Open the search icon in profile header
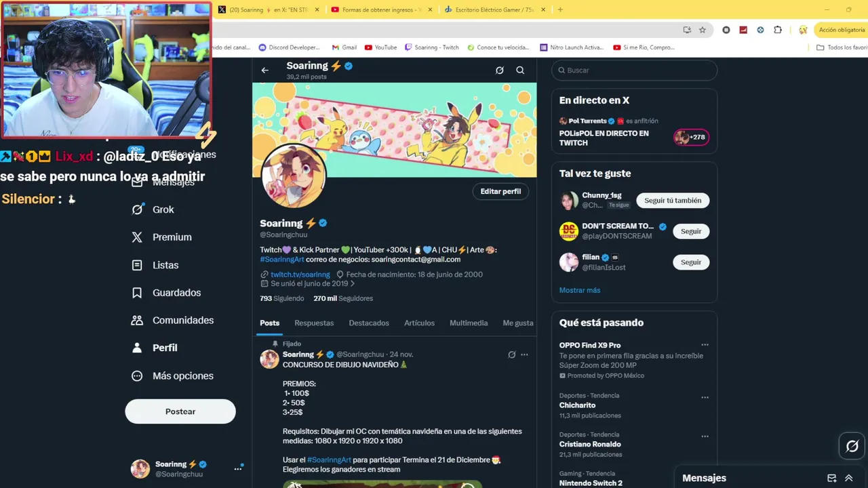The height and width of the screenshot is (488, 868). (520, 70)
